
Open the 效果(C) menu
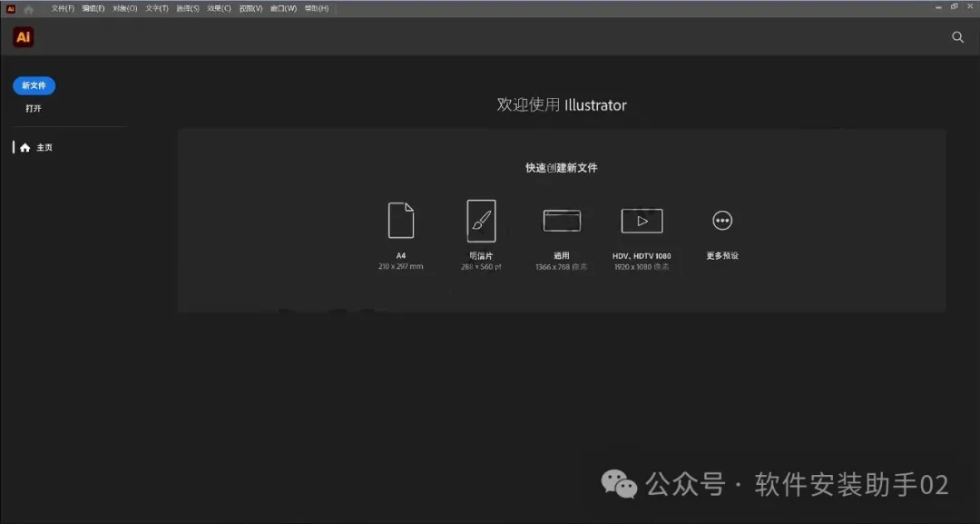219,9
